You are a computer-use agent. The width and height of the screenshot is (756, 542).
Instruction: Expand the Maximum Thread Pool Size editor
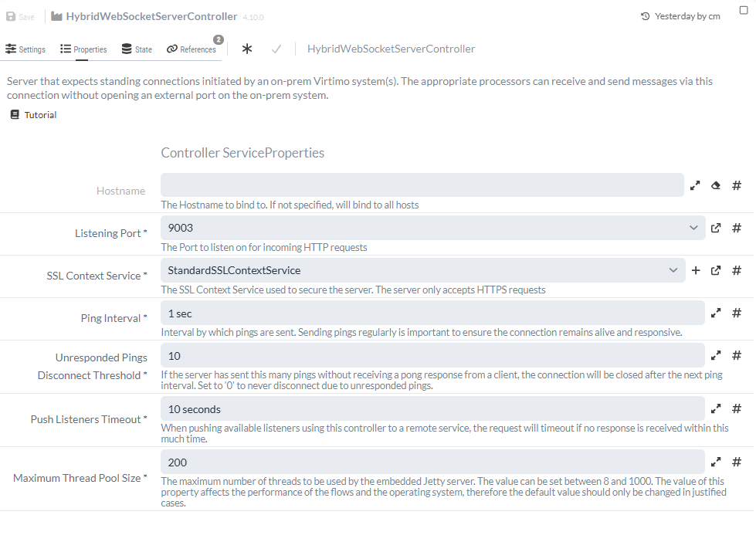pyautogui.click(x=716, y=462)
